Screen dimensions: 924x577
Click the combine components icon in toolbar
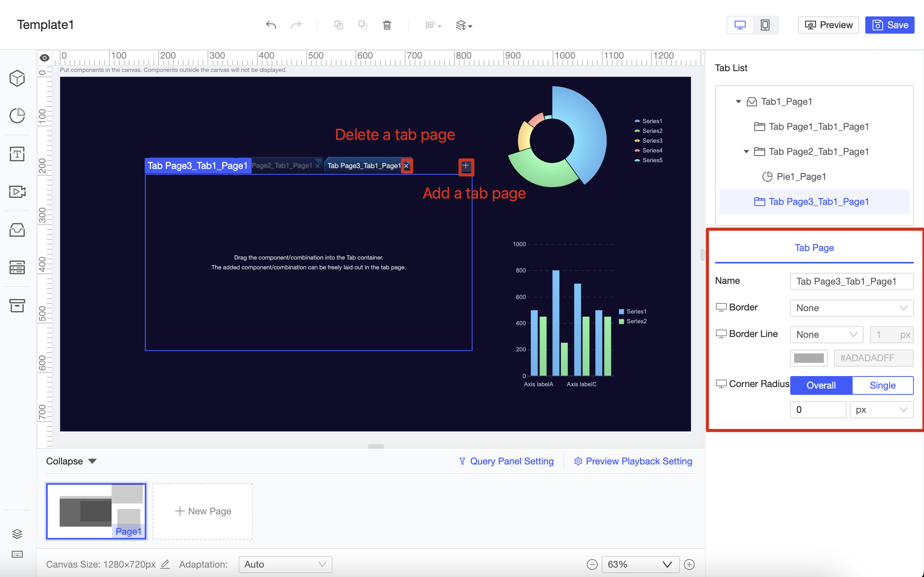click(x=339, y=25)
